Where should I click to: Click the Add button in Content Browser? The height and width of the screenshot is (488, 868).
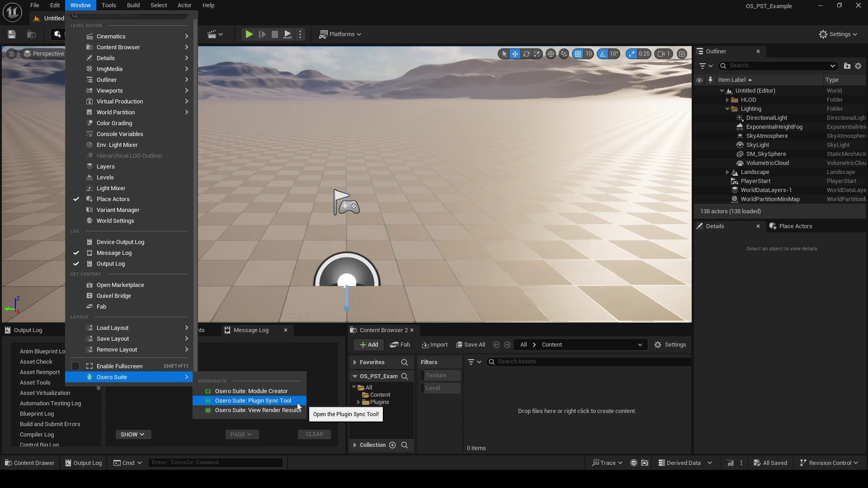click(x=369, y=345)
